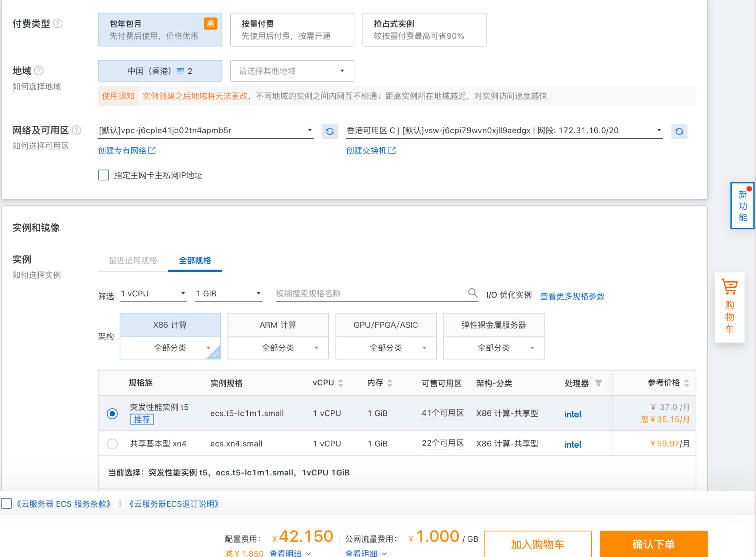Image resolution: width=756 pixels, height=557 pixels.
Task: Click ecs.xn4.small instance spec cell
Action: (236, 444)
